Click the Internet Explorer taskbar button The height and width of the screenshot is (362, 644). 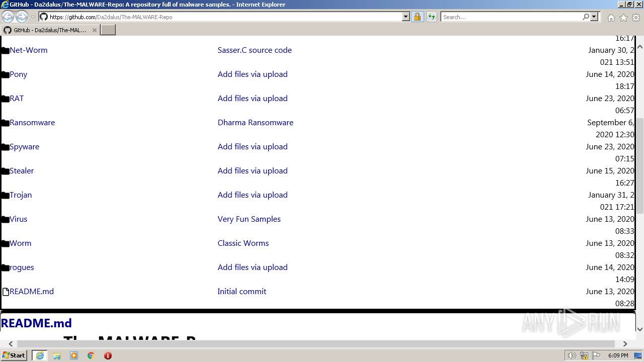point(40,355)
